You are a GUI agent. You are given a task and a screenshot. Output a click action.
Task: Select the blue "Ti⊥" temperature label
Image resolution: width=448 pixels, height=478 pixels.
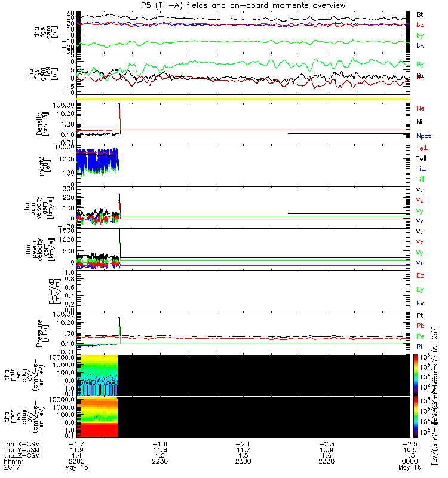point(421,169)
